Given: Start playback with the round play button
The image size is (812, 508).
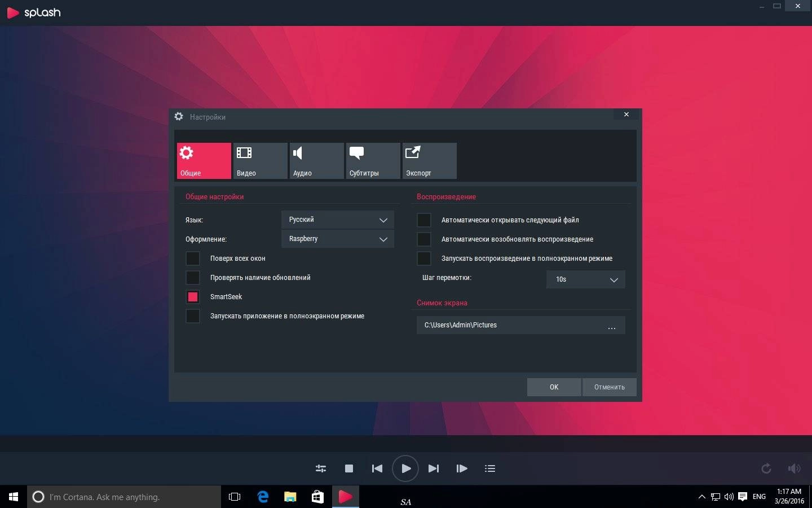Looking at the screenshot, I should pos(405,468).
